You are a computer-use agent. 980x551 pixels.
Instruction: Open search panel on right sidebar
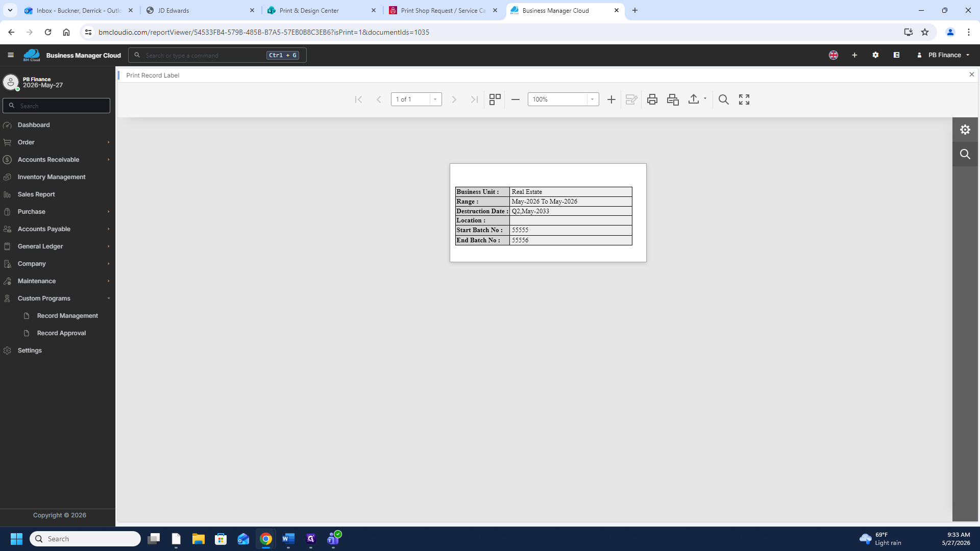pyautogui.click(x=965, y=154)
